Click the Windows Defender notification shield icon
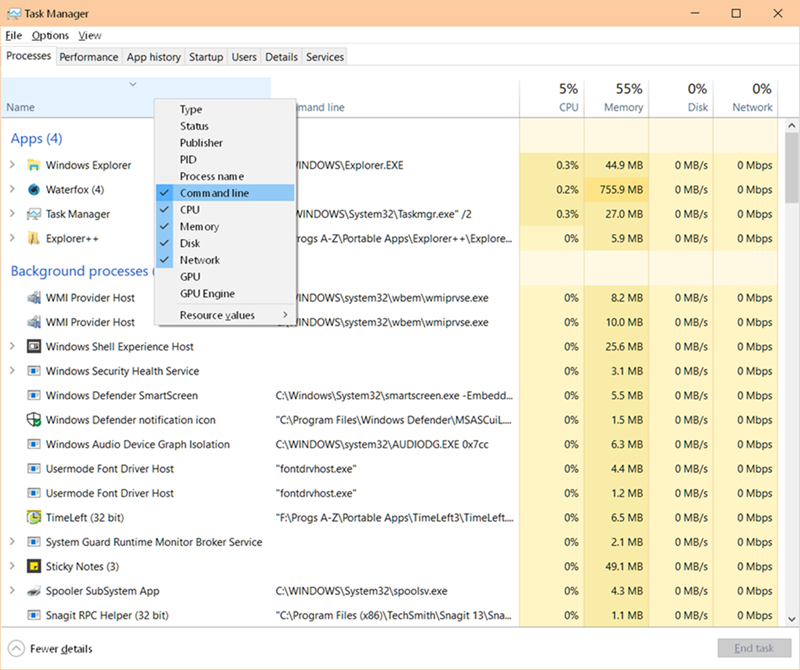Screen dimensions: 800x670 tap(34, 419)
